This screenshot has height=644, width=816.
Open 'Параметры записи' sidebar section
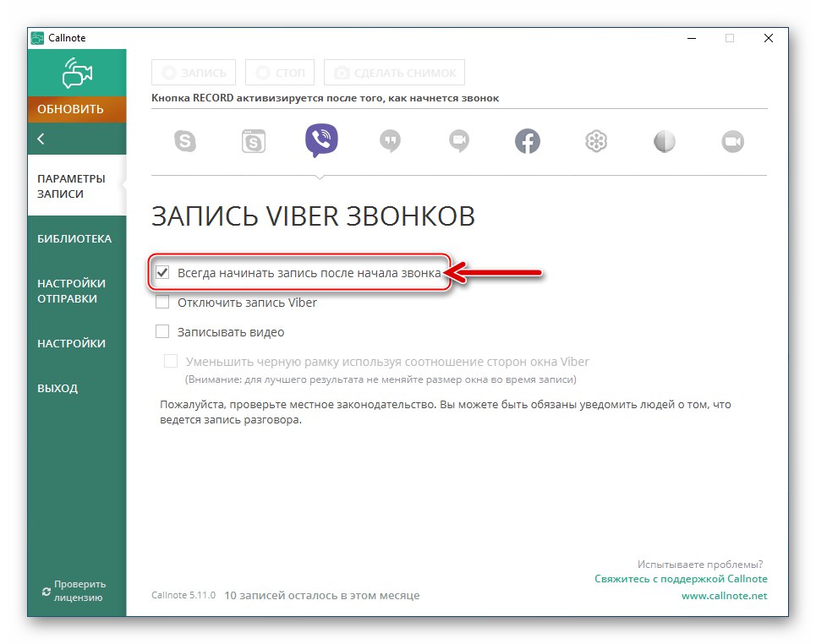tap(77, 186)
